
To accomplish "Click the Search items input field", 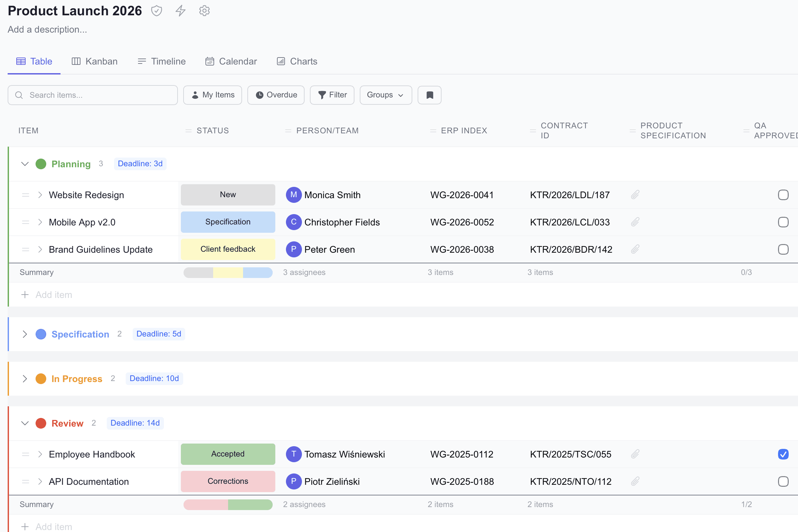I will (x=93, y=95).
